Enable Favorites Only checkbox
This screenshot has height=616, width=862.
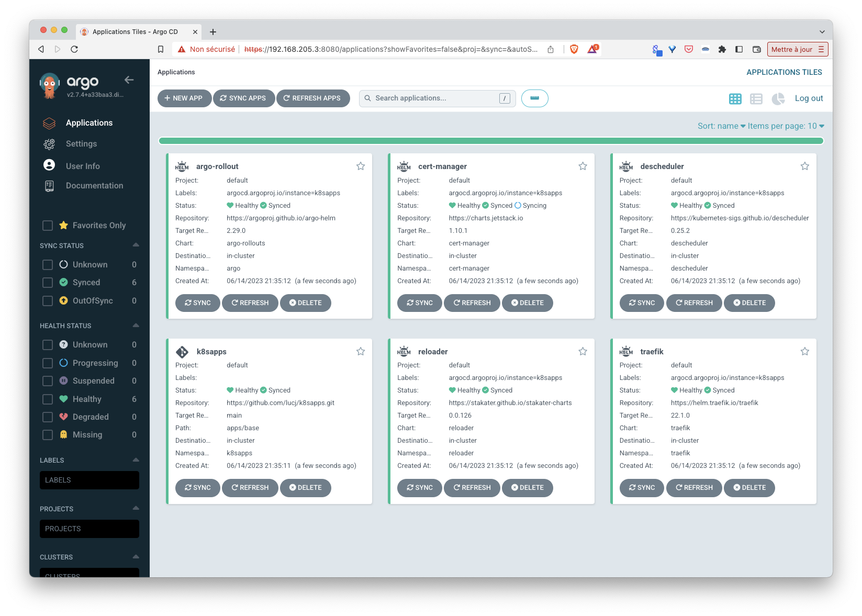[48, 226]
